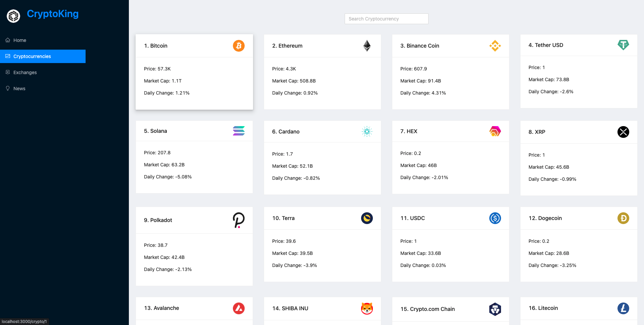This screenshot has height=325, width=644.
Task: Click the Polkadot logo icon
Action: point(239,220)
